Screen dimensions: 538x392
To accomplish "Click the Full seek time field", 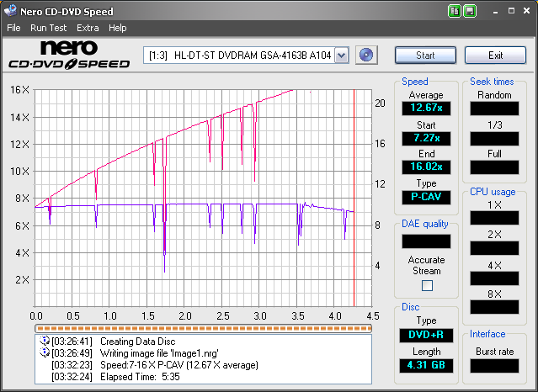I will 494,167.
